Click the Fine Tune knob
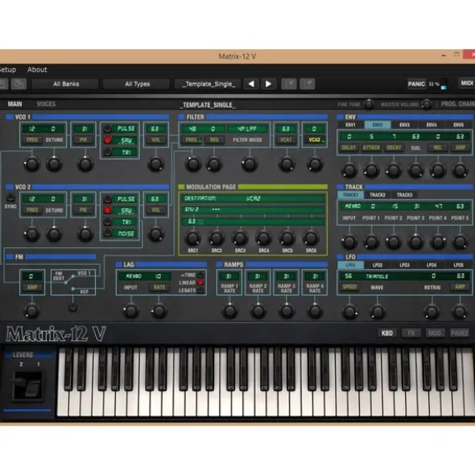Viewport: 475px width, 476px height. coord(369,104)
